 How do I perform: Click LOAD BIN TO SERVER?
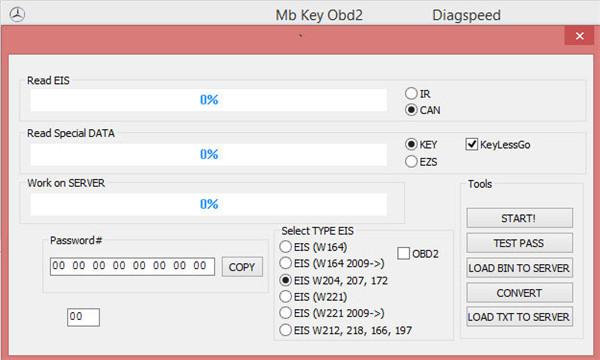[519, 268]
